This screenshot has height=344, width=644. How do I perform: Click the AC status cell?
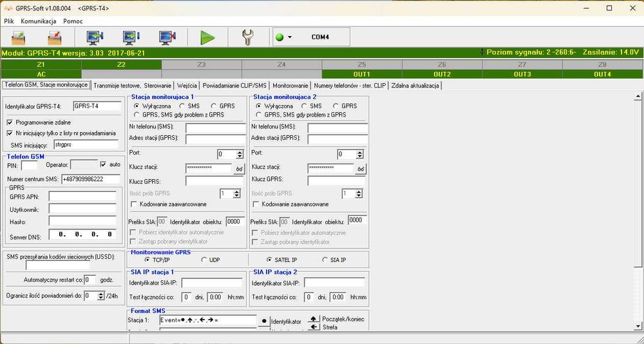click(x=41, y=74)
